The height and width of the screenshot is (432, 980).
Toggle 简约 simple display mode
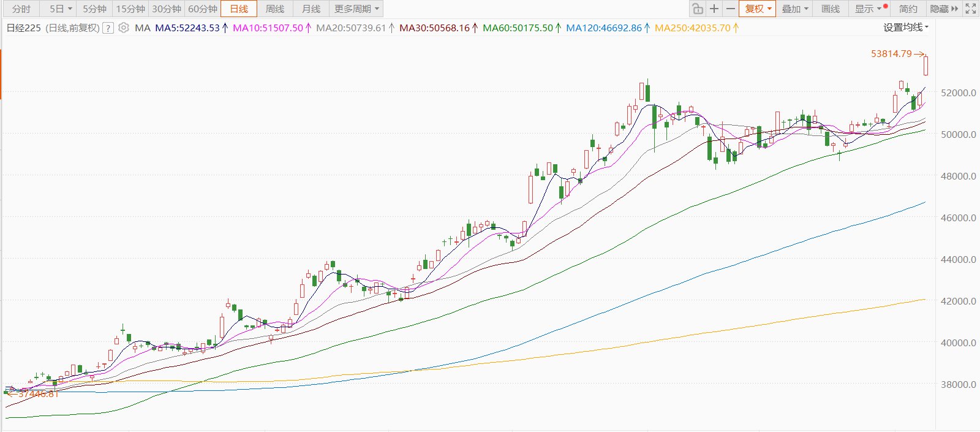coord(908,9)
